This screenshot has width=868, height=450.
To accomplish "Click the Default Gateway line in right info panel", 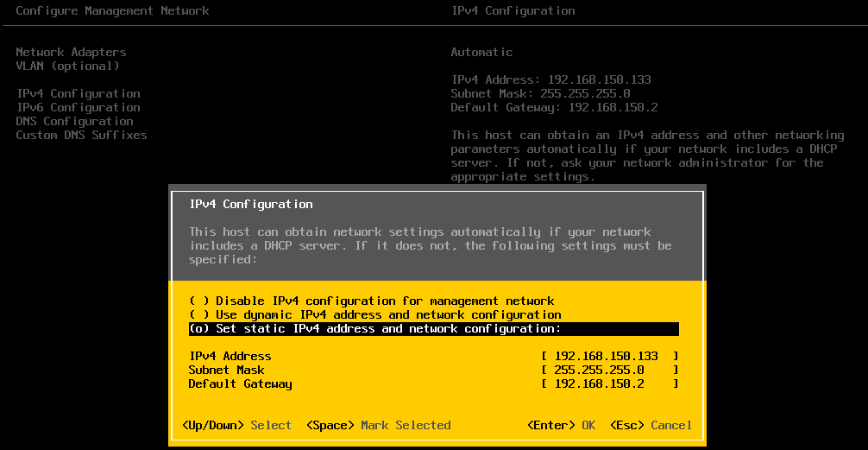I will click(554, 107).
